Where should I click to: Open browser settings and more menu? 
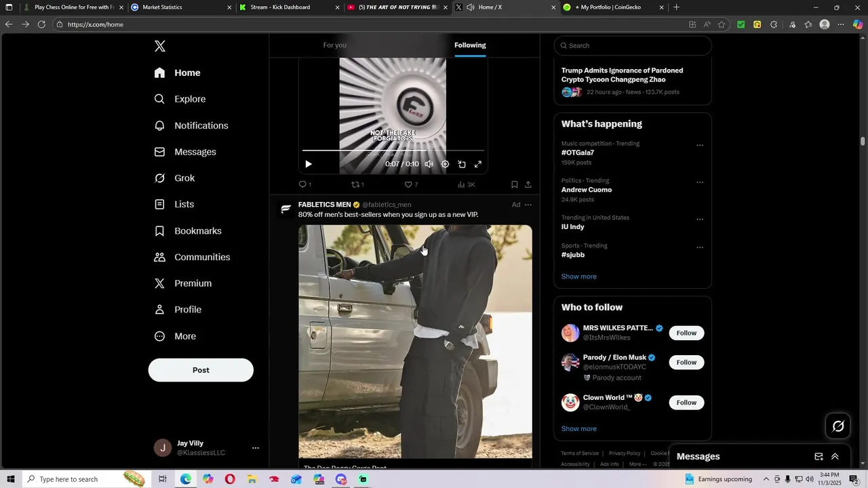pos(841,24)
